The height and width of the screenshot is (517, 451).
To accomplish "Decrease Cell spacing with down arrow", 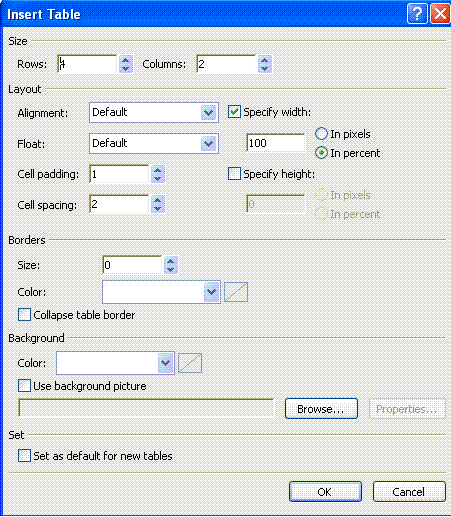I will (x=157, y=209).
